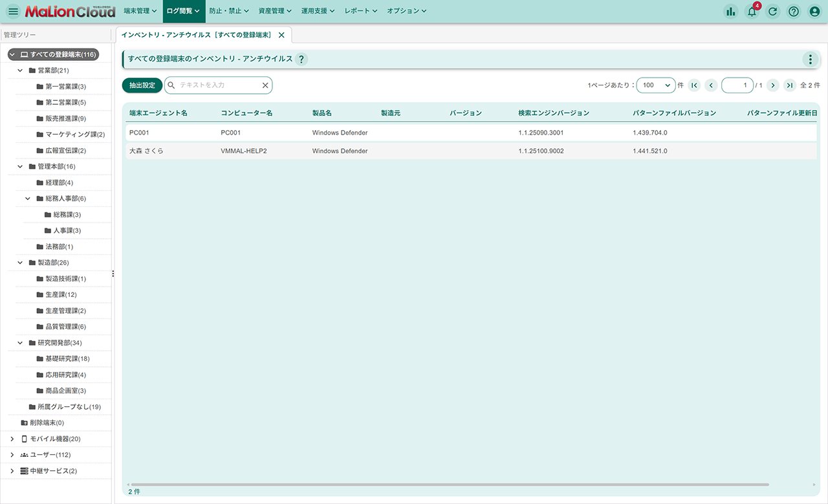Collapse the 総務人事部 folder
Image resolution: width=828 pixels, height=504 pixels.
point(28,199)
